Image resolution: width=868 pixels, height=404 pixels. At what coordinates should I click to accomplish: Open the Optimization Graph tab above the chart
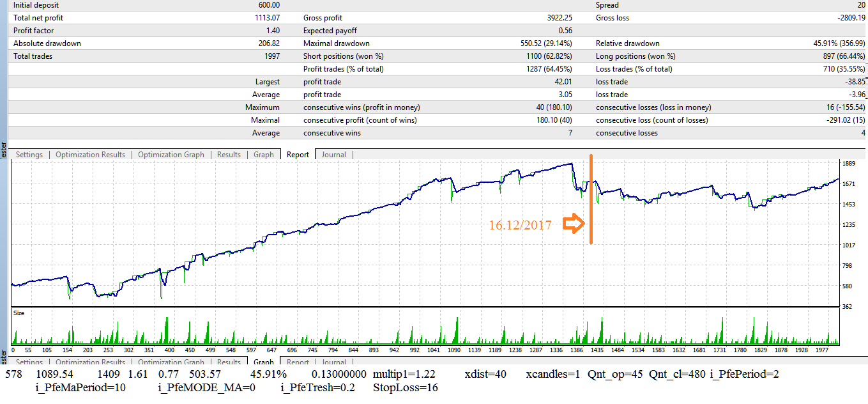click(171, 155)
